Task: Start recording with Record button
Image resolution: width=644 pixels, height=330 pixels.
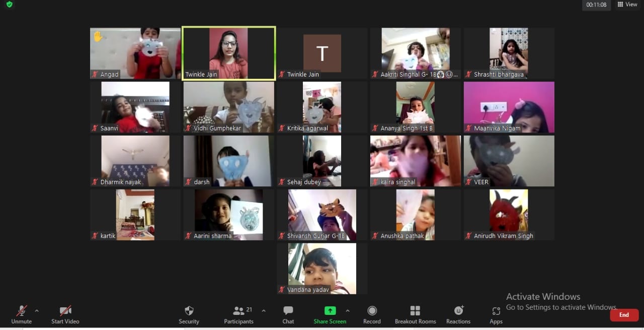Action: click(372, 314)
